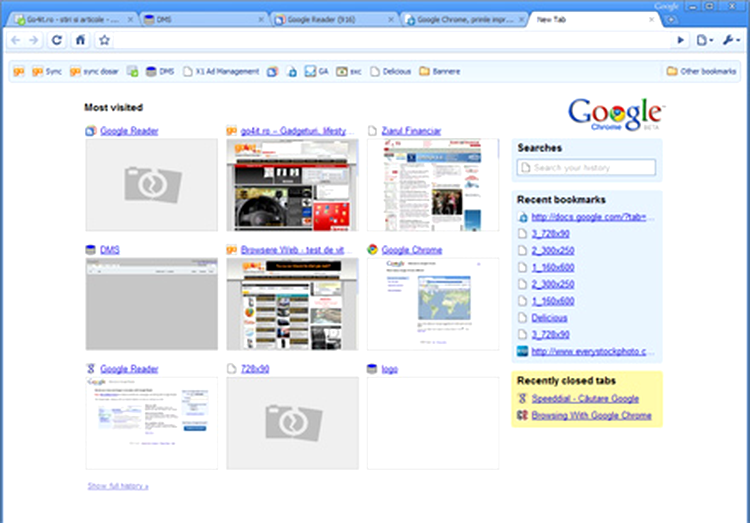Image resolution: width=750 pixels, height=523 pixels.
Task: Click the Go arrow beside the address bar
Action: click(680, 40)
